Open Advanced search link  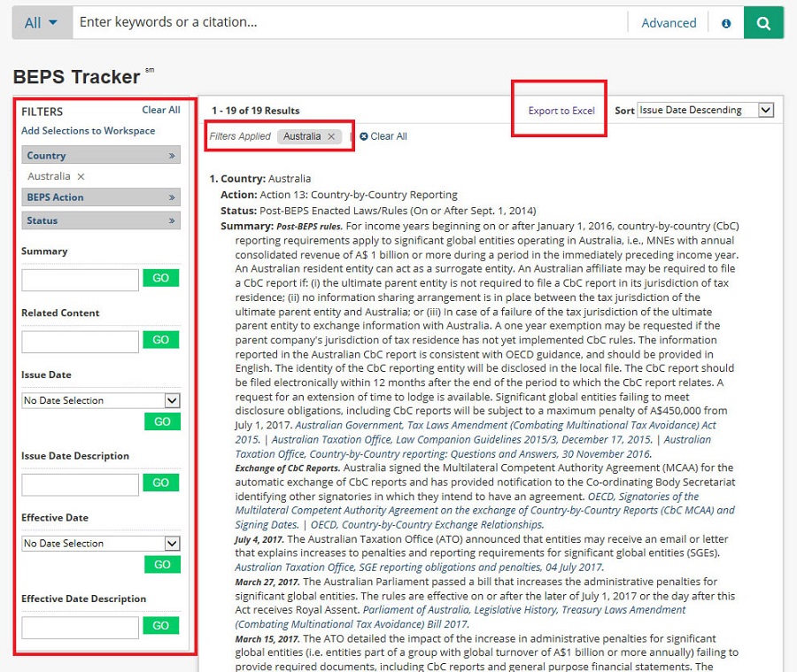(669, 23)
